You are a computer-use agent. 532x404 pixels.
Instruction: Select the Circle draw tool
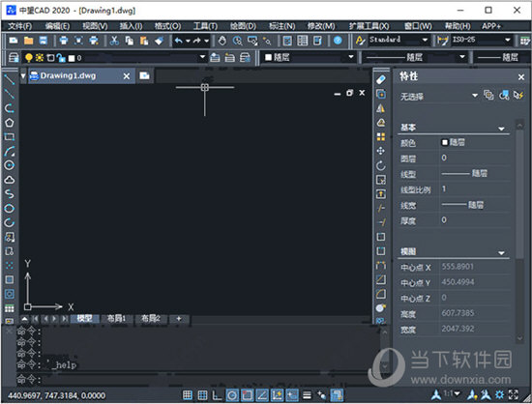pos(9,165)
